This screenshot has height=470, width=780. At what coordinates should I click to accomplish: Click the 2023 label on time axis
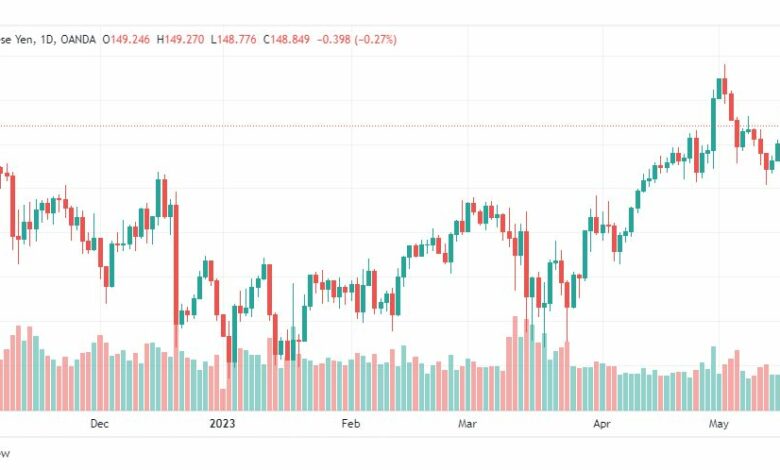222,424
